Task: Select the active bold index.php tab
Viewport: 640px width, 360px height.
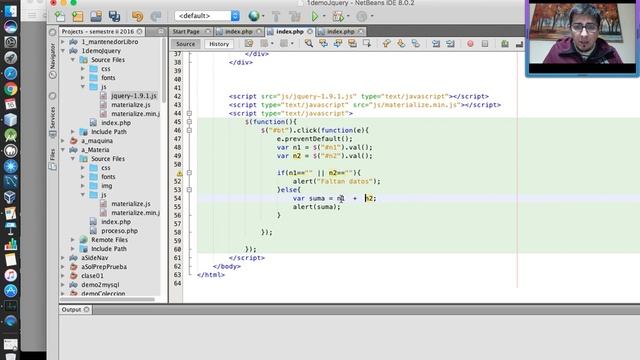Action: click(x=290, y=31)
